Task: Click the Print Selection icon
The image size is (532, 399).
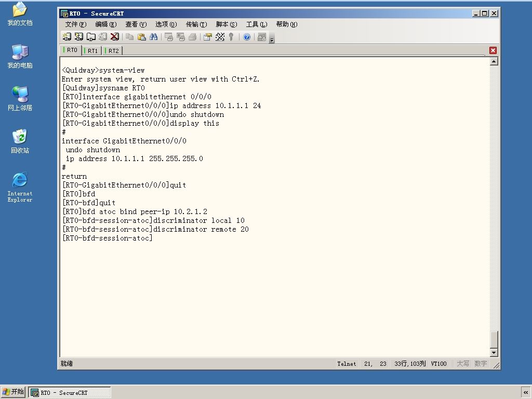Action: [x=180, y=37]
